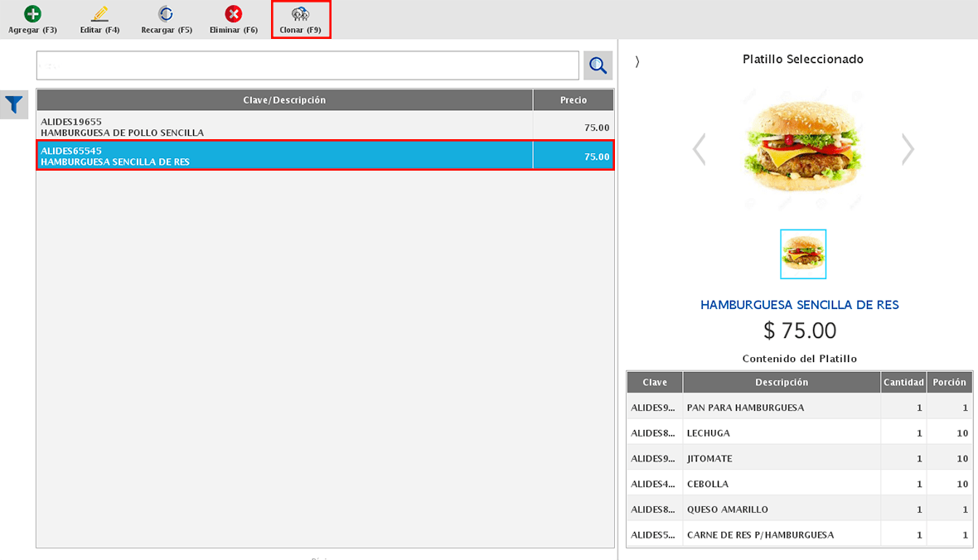This screenshot has height=560, width=978.
Task: Click the Cantidad column header
Action: tap(903, 383)
